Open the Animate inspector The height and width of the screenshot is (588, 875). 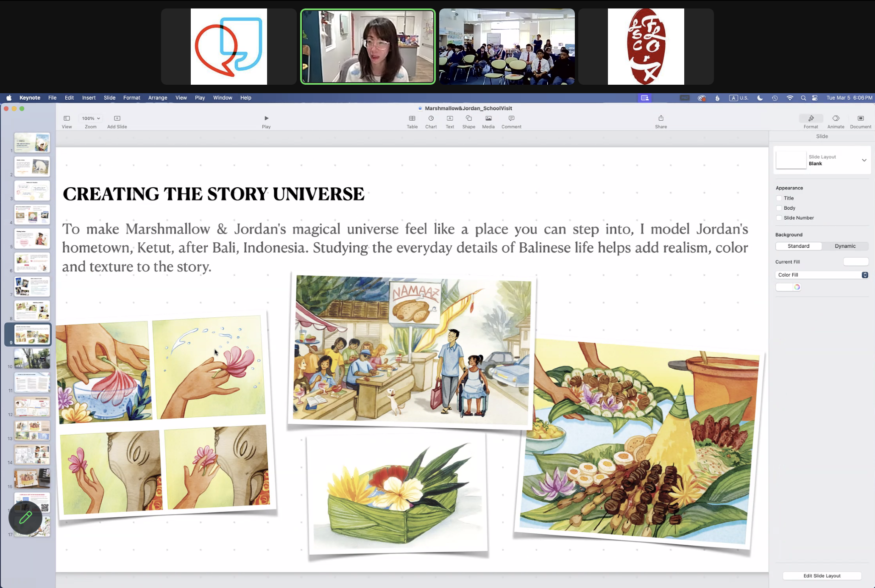click(x=836, y=121)
